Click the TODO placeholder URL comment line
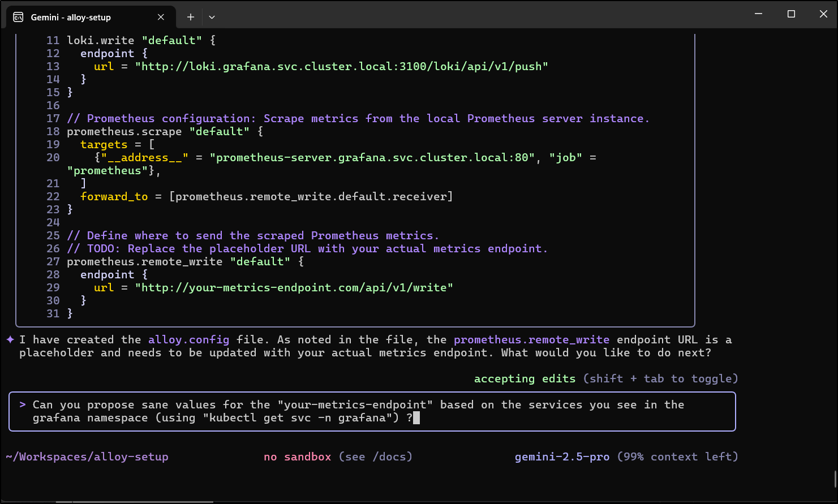 307,248
